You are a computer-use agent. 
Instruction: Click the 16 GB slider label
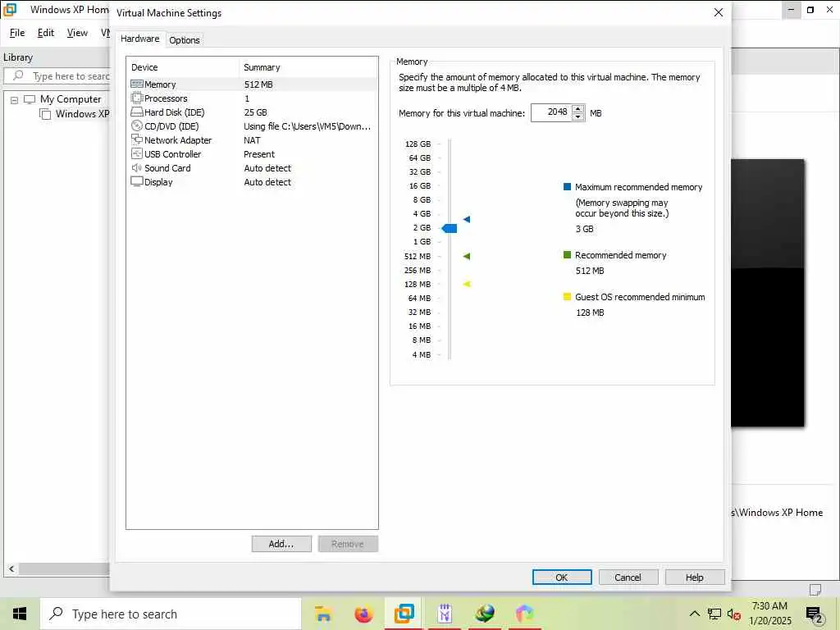tap(419, 186)
